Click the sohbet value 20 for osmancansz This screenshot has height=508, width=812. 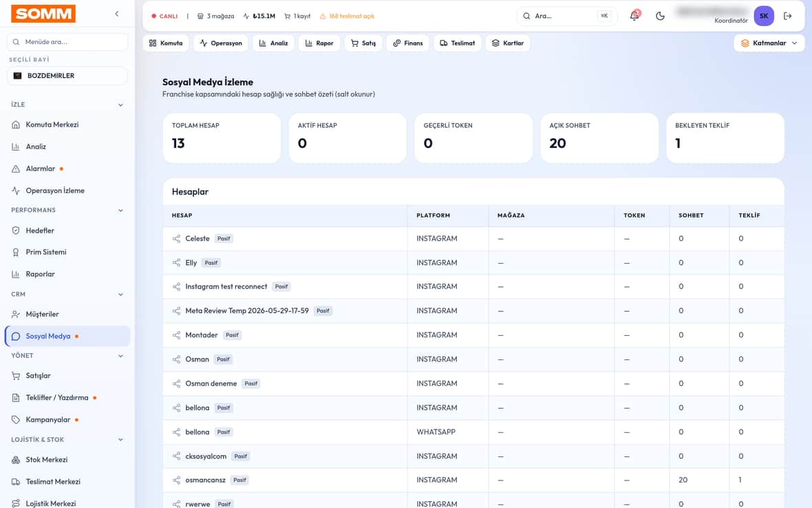(683, 480)
